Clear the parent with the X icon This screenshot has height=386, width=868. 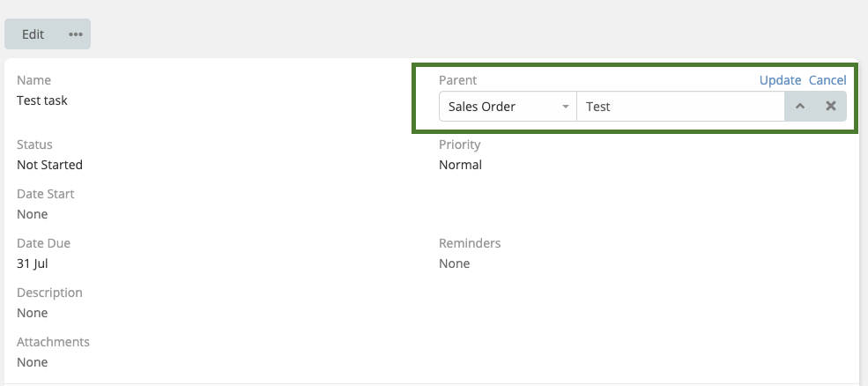point(831,107)
